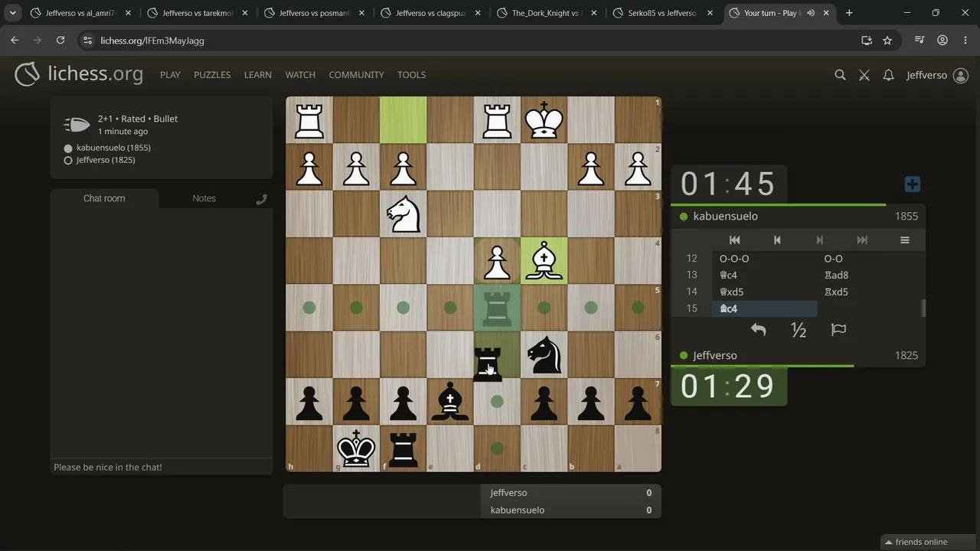This screenshot has height=551, width=980.
Task: Open the browser three-dot menu
Action: pyautogui.click(x=964, y=41)
